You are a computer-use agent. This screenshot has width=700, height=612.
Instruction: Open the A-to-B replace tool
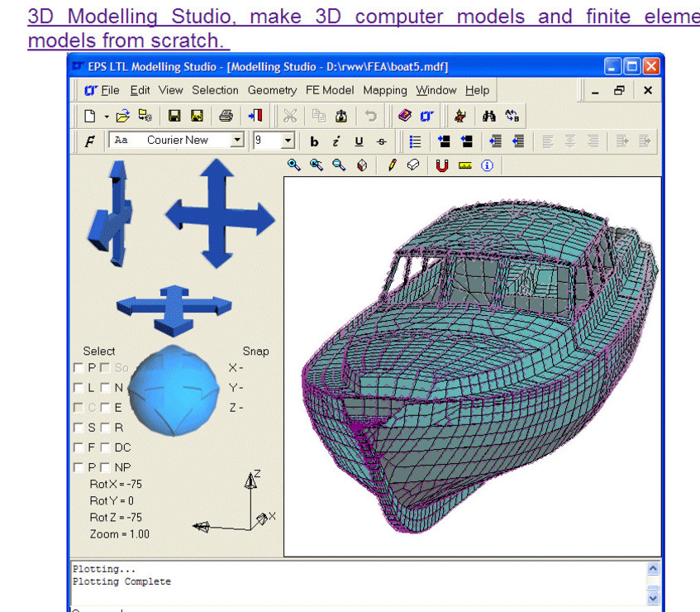click(512, 116)
